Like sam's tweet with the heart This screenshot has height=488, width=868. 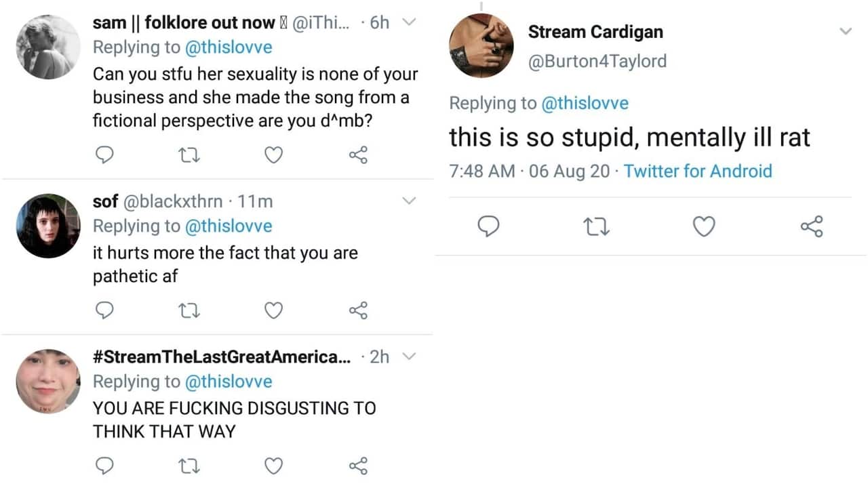click(273, 155)
